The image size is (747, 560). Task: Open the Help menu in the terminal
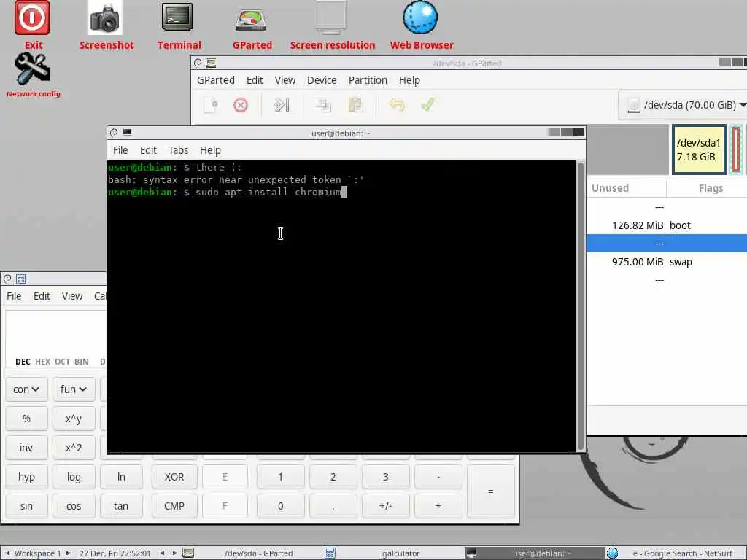click(210, 150)
